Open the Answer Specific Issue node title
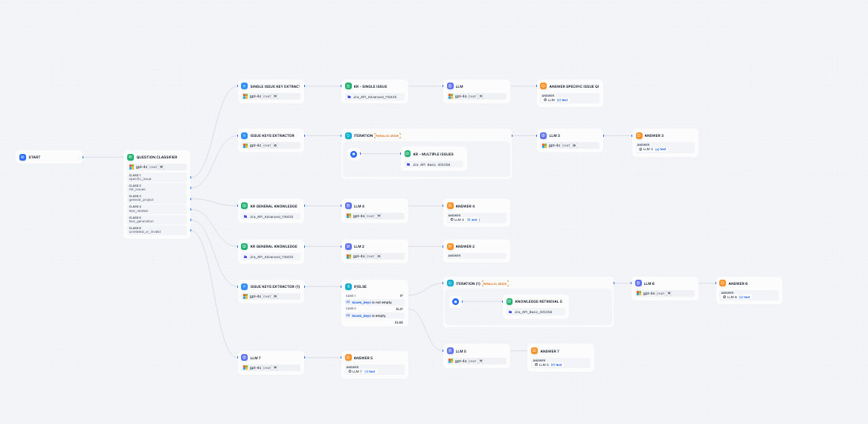Screen dimensions: 868x424 point(573,86)
